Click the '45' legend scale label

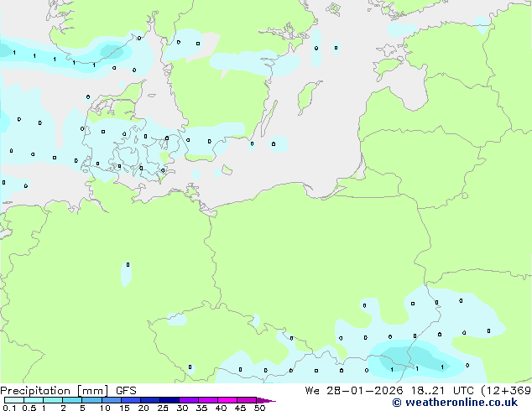pos(240,408)
